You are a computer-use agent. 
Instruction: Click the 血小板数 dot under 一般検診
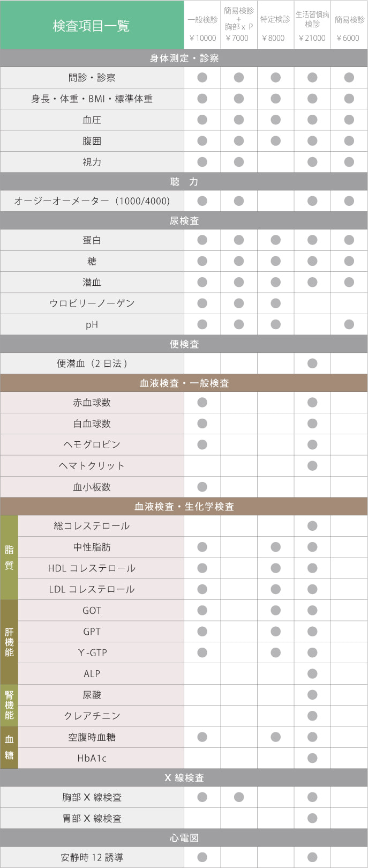[x=202, y=487]
